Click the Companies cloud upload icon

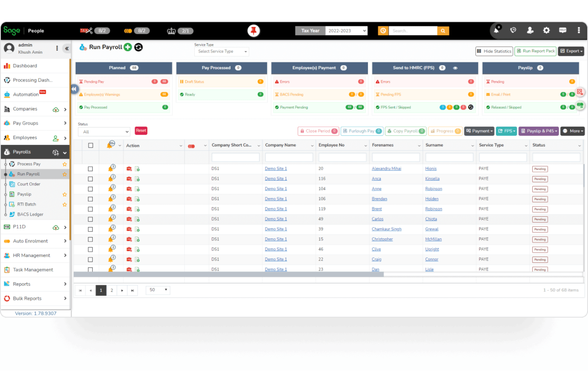tap(56, 110)
